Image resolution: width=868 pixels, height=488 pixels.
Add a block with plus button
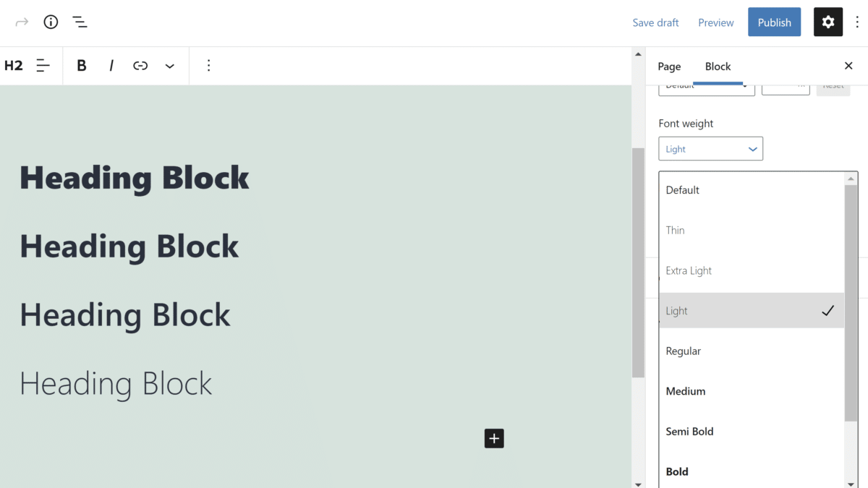tap(494, 438)
